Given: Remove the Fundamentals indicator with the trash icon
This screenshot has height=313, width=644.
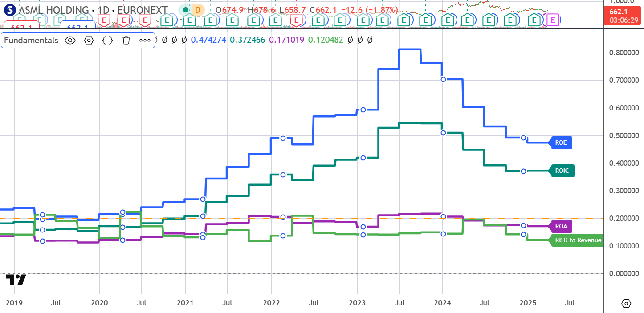Looking at the screenshot, I should coord(126,40).
